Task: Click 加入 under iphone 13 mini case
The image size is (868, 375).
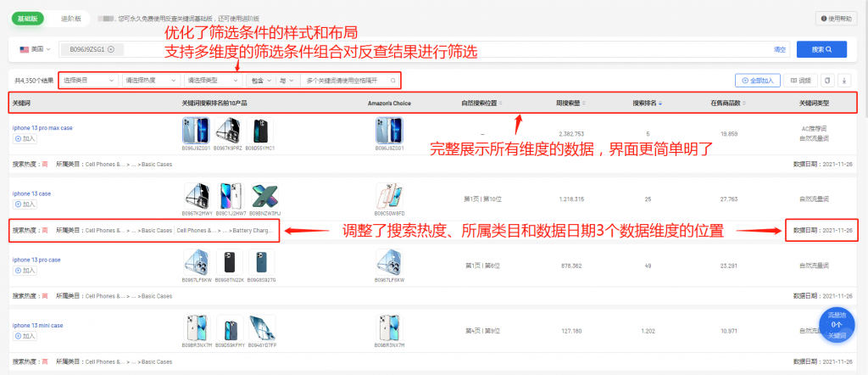Action: [25, 336]
